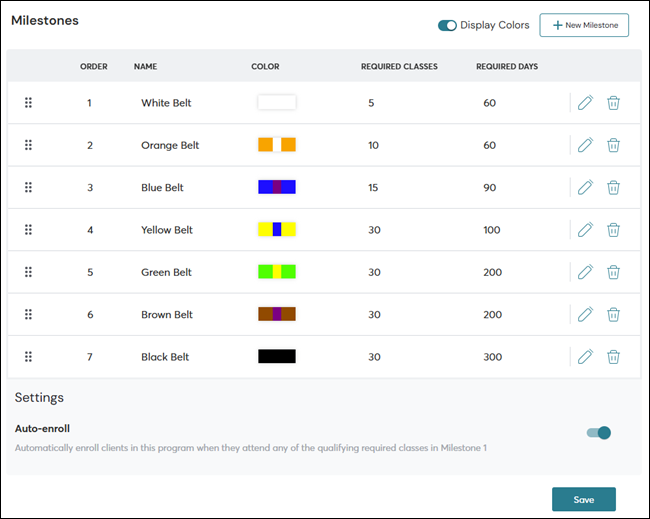Image resolution: width=650 pixels, height=519 pixels.
Task: Click the Yellow Belt color swatch
Action: (x=277, y=229)
